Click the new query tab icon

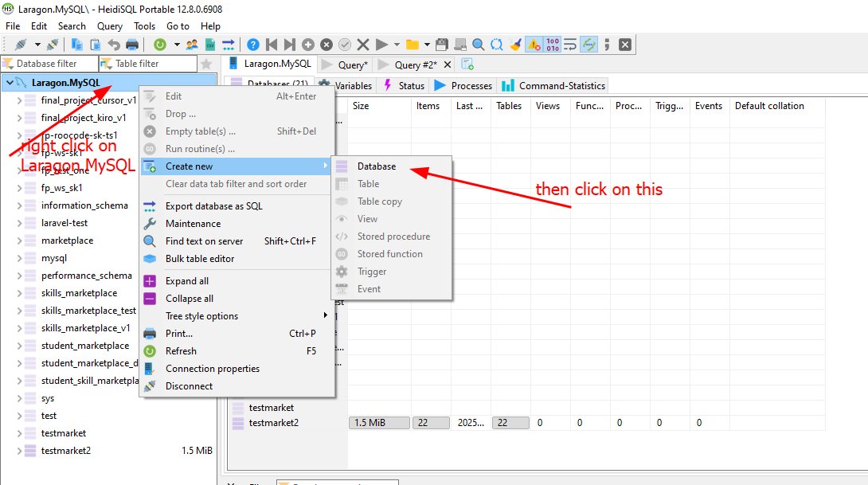pos(467,65)
